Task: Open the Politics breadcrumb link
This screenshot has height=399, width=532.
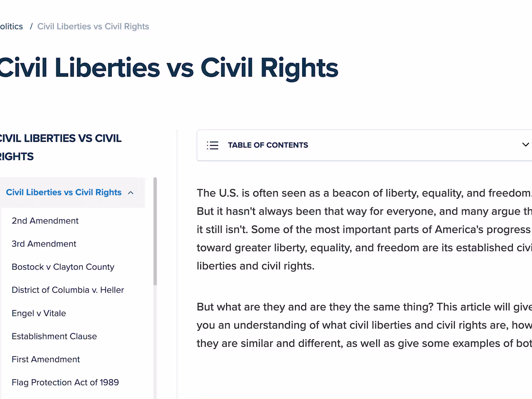Action: [x=11, y=27]
